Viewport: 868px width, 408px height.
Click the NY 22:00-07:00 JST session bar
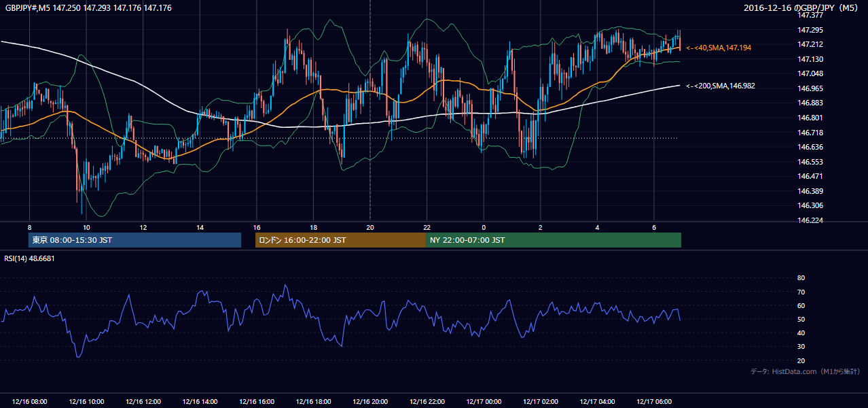pos(554,240)
